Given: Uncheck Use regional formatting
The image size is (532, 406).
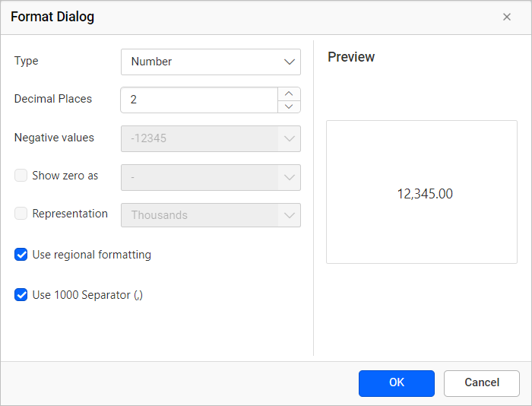Looking at the screenshot, I should [x=21, y=254].
